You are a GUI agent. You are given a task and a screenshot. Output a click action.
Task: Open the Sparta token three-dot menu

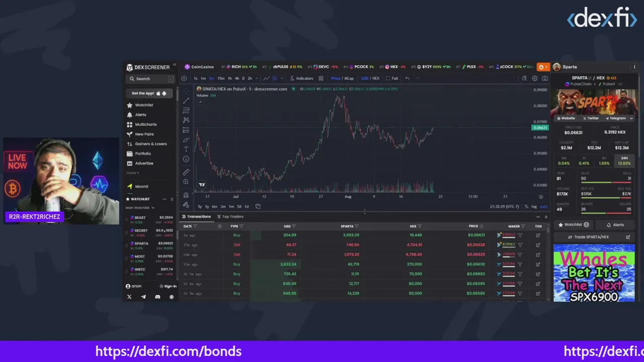(634, 67)
